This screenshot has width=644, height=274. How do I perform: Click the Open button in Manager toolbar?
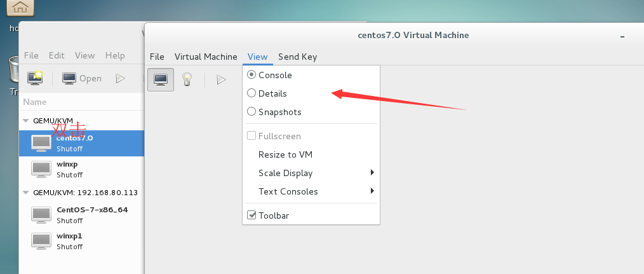pyautogui.click(x=82, y=78)
